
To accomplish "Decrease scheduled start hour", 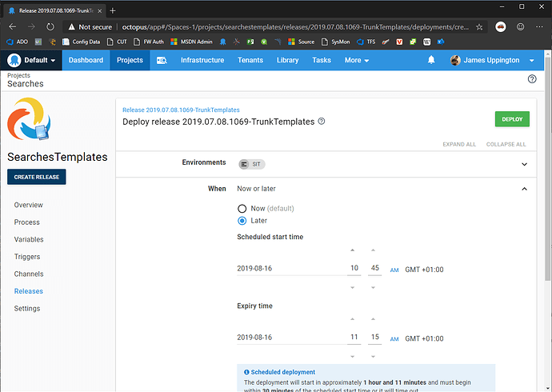I will (352, 287).
